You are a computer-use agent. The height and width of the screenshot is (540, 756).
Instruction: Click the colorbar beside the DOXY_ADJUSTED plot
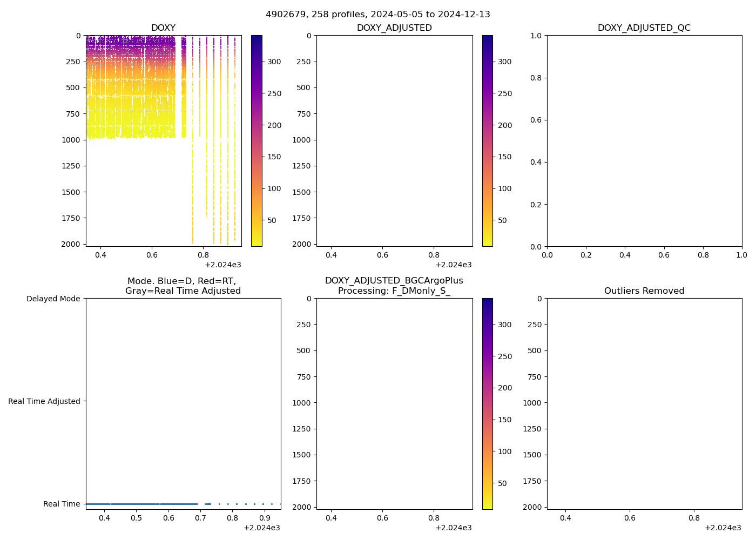(x=487, y=140)
